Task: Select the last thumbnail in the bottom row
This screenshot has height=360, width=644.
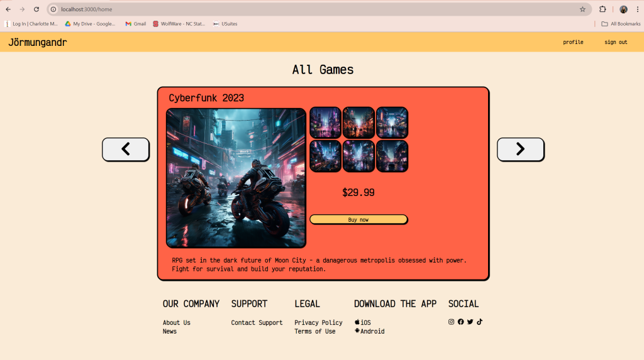Action: tap(392, 156)
